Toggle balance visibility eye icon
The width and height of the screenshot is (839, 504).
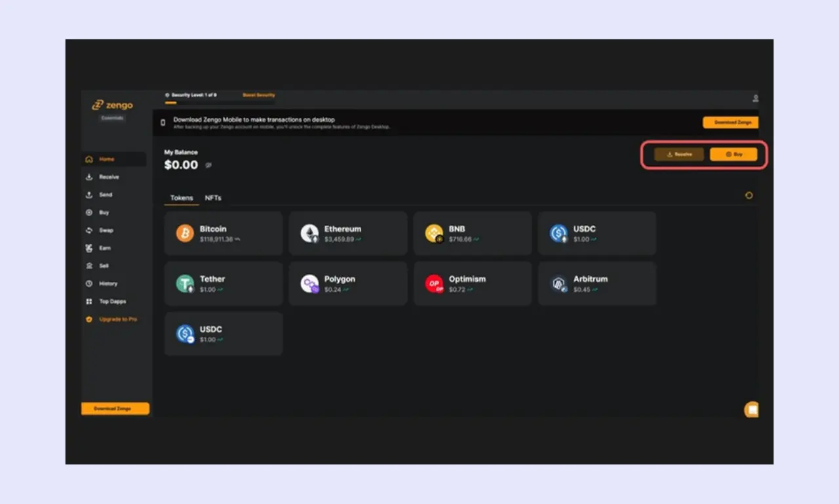[208, 166]
